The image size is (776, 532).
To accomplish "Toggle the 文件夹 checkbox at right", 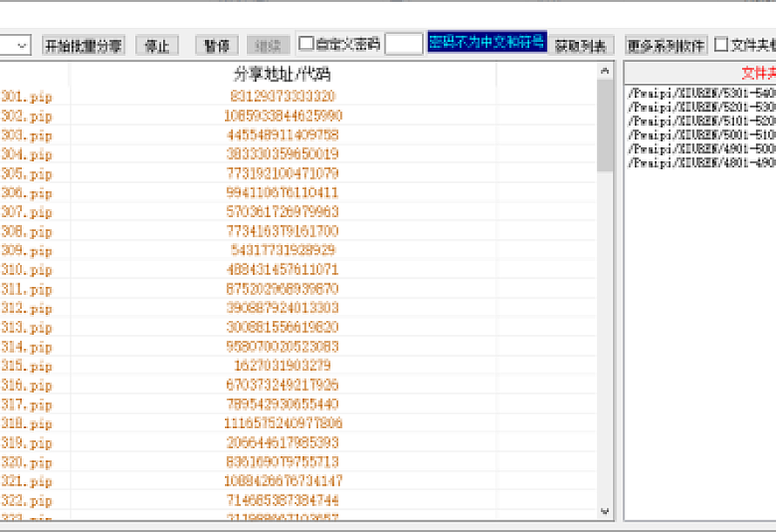I will (722, 44).
